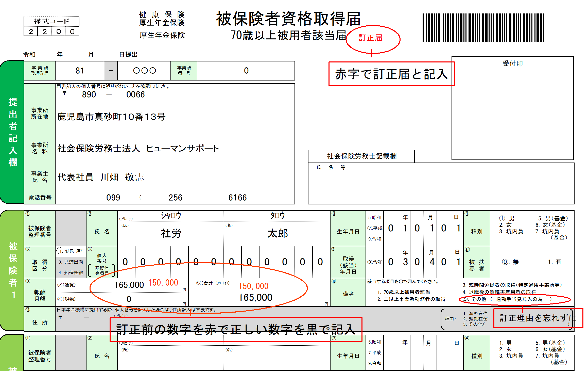Screen dimensions: 588x371
Task: Pick 2. 二以上事業所勤務者の取得 in 備考
Action: (x=411, y=299)
